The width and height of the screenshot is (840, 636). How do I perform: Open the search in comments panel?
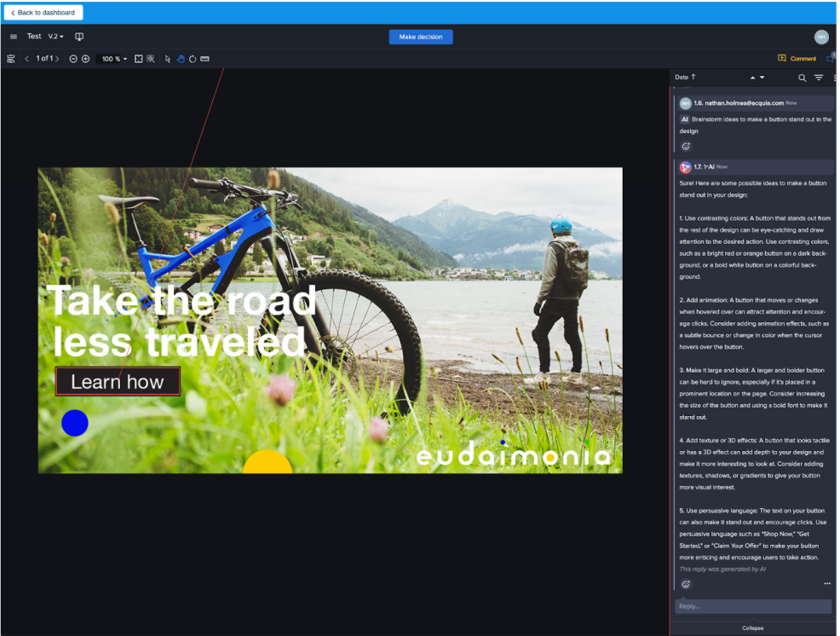tap(802, 77)
